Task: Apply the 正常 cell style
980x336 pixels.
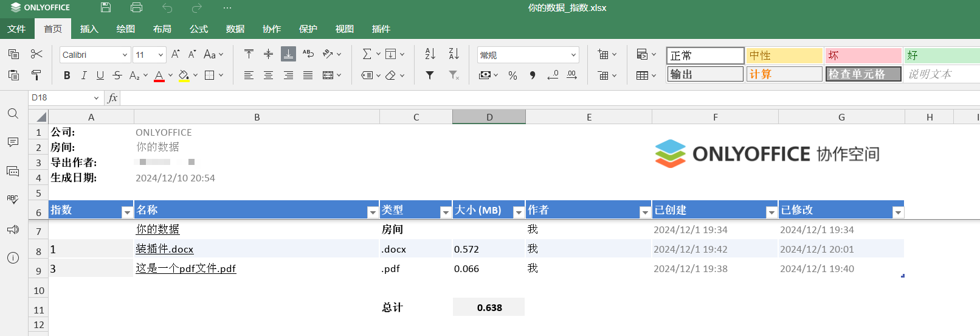Action: (x=705, y=55)
